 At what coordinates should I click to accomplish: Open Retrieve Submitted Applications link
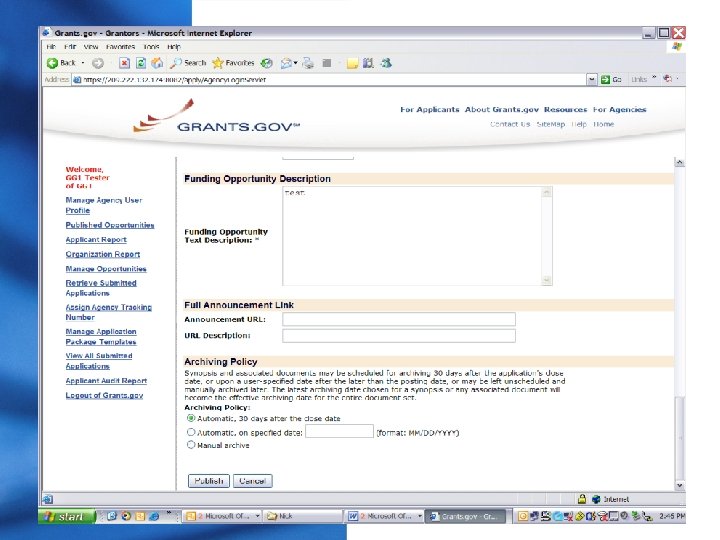[x=101, y=288]
